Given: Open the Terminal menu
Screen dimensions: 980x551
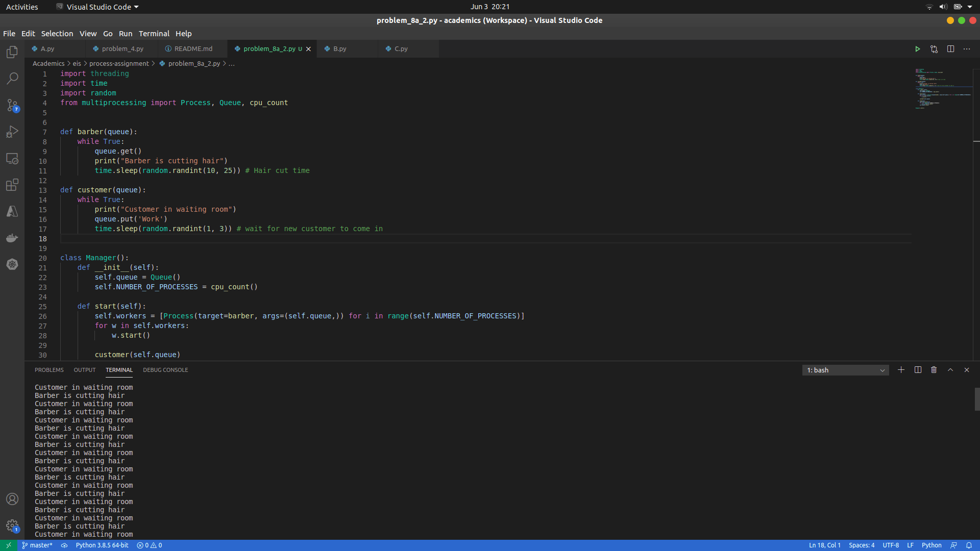Looking at the screenshot, I should [154, 34].
